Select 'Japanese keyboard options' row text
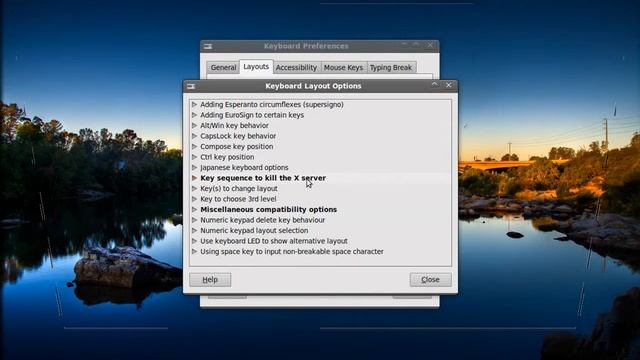The width and height of the screenshot is (640, 360). 244,168
